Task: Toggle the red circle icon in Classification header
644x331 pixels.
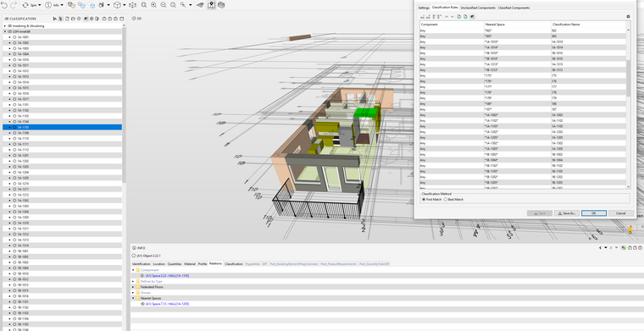Action: (109, 19)
